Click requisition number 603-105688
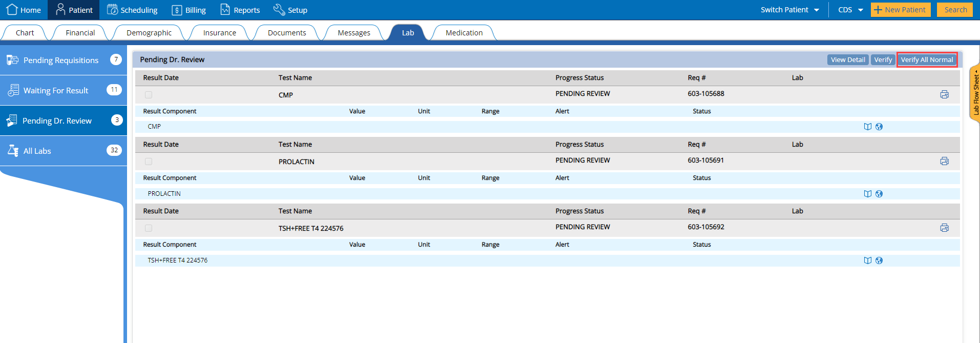 point(706,93)
